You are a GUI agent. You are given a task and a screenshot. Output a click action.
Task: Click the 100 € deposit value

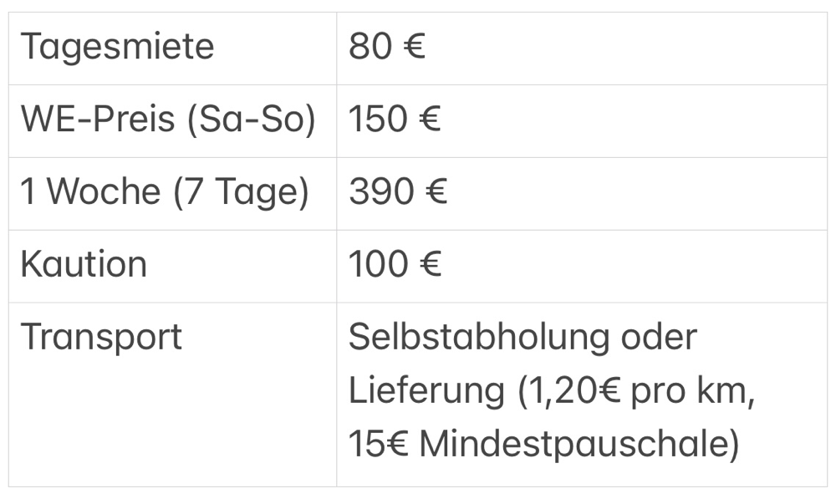pos(395,264)
